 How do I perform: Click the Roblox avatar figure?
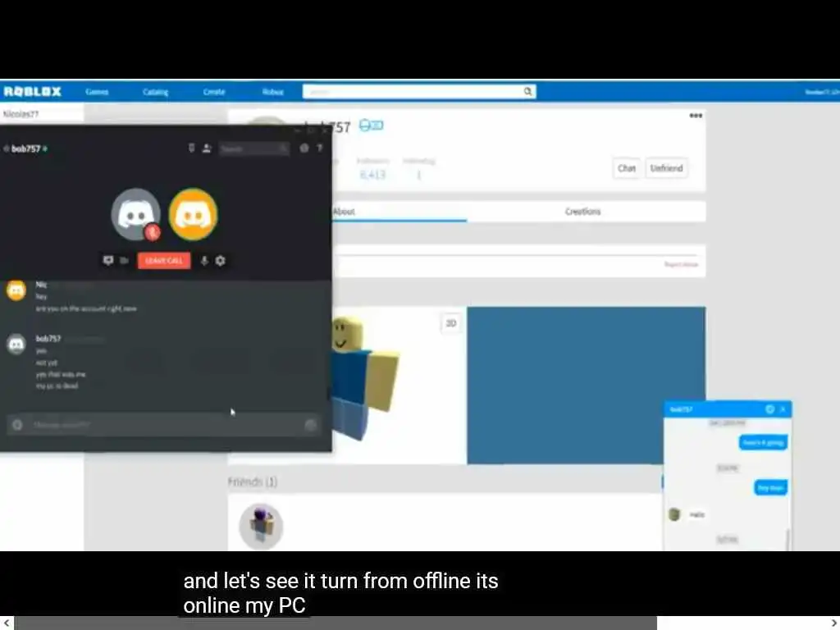[365, 377]
